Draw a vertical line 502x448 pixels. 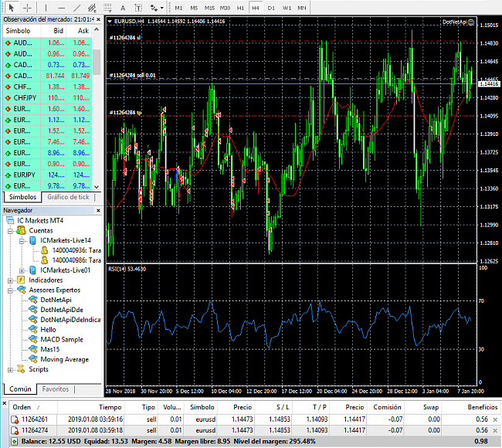[x=46, y=8]
